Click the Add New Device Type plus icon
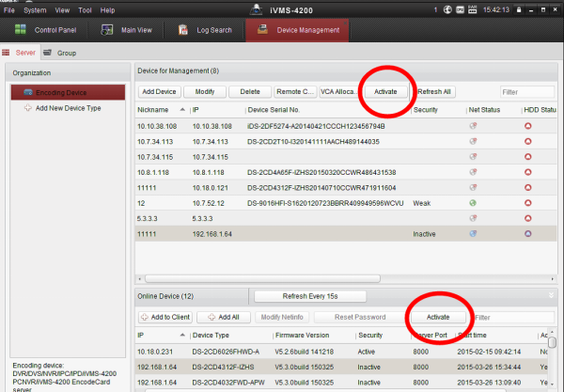The image size is (564, 392). (x=28, y=108)
